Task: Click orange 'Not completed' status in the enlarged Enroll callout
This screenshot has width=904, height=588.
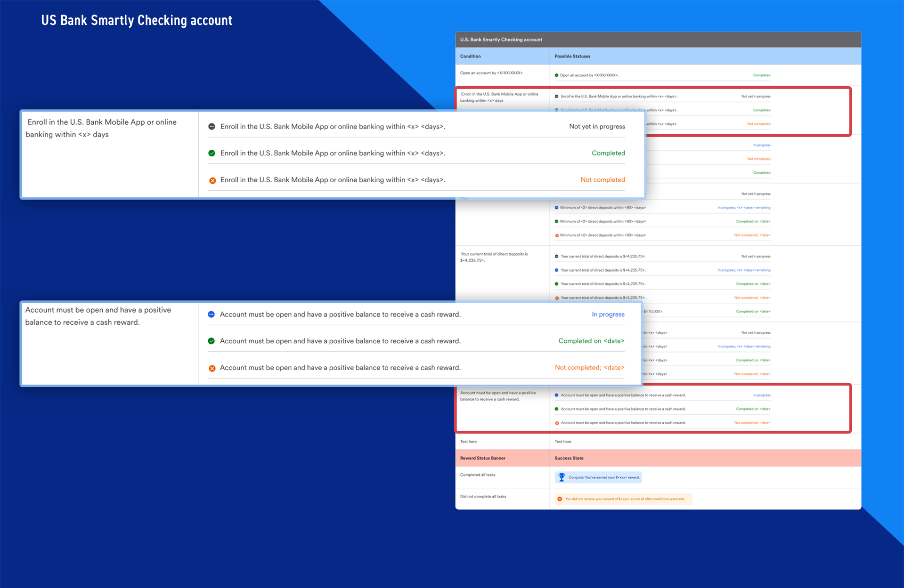Action: [603, 180]
